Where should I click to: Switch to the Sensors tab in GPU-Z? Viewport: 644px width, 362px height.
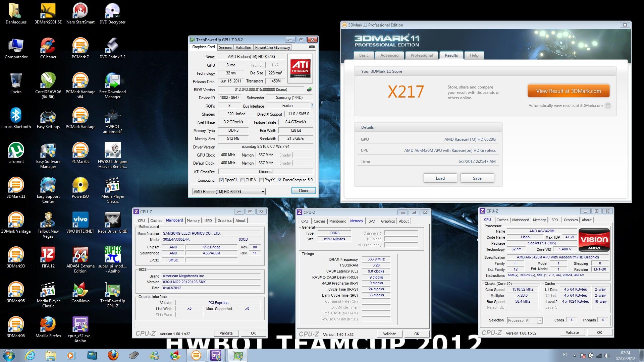pyautogui.click(x=225, y=48)
